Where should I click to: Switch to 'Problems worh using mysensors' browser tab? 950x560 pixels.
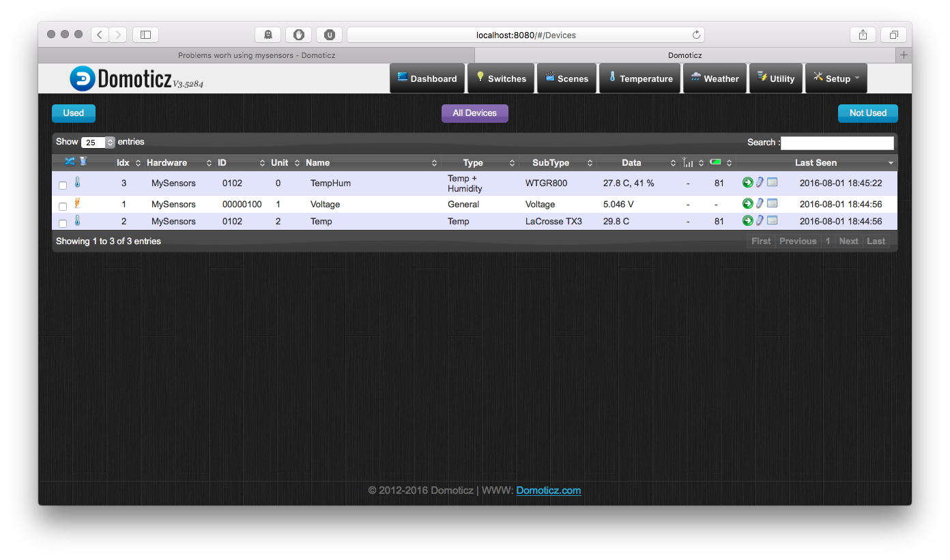click(x=257, y=55)
